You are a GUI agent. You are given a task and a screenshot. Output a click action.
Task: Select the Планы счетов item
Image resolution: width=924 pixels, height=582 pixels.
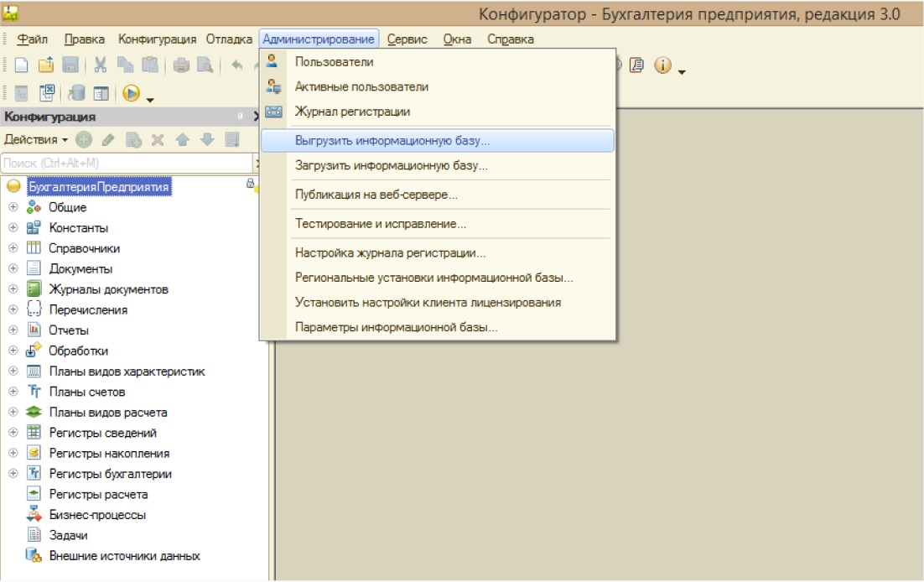[87, 392]
